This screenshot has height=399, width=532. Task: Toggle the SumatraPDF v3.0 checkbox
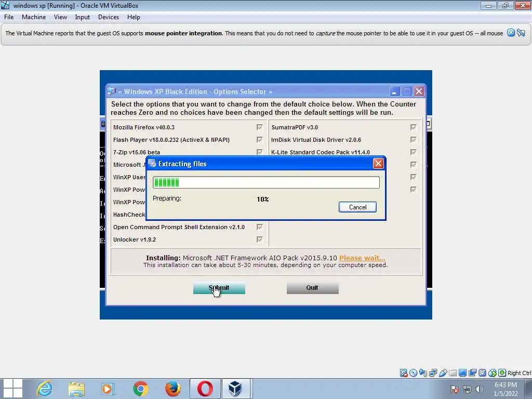[413, 127]
